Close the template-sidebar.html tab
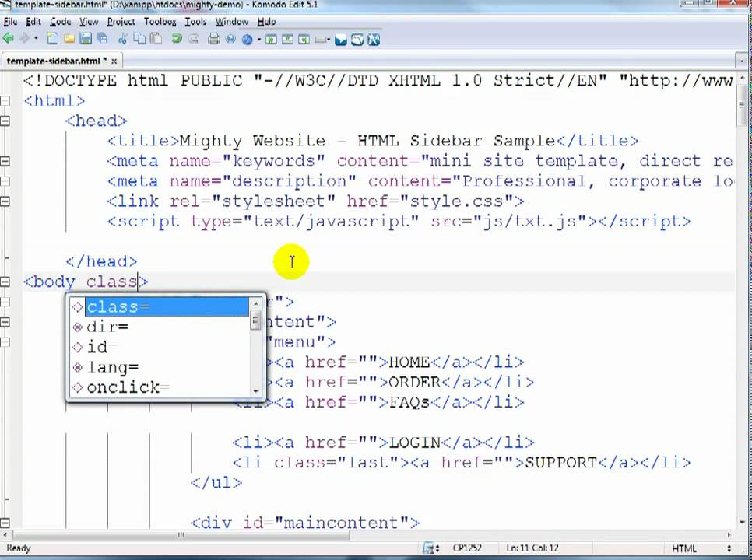Screen dimensions: 752x560 point(114,61)
